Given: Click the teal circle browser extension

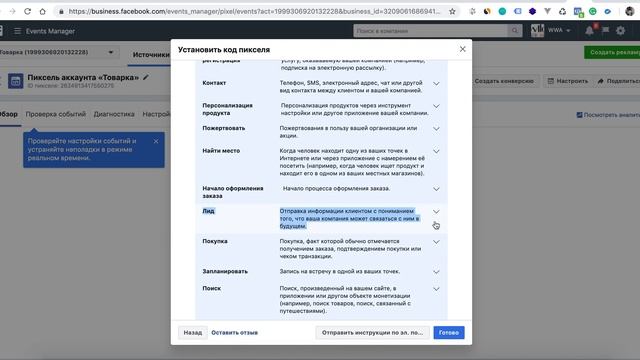Looking at the screenshot, I should (502, 11).
